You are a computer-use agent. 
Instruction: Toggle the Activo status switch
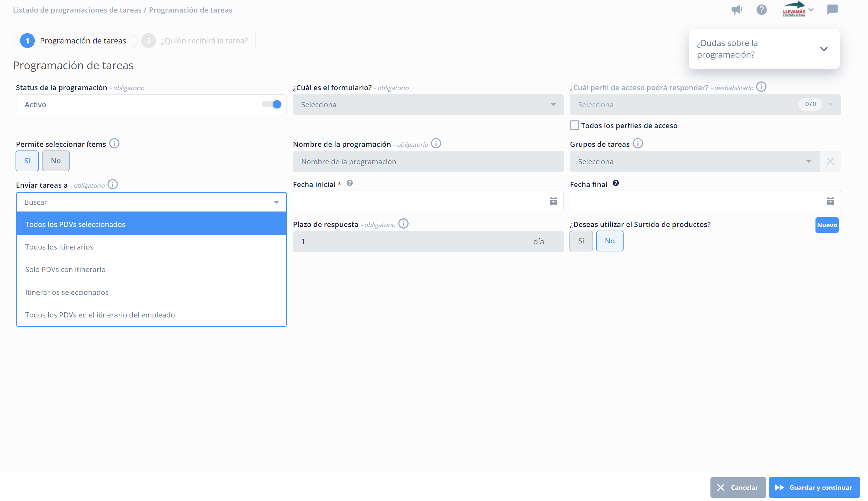click(x=272, y=104)
